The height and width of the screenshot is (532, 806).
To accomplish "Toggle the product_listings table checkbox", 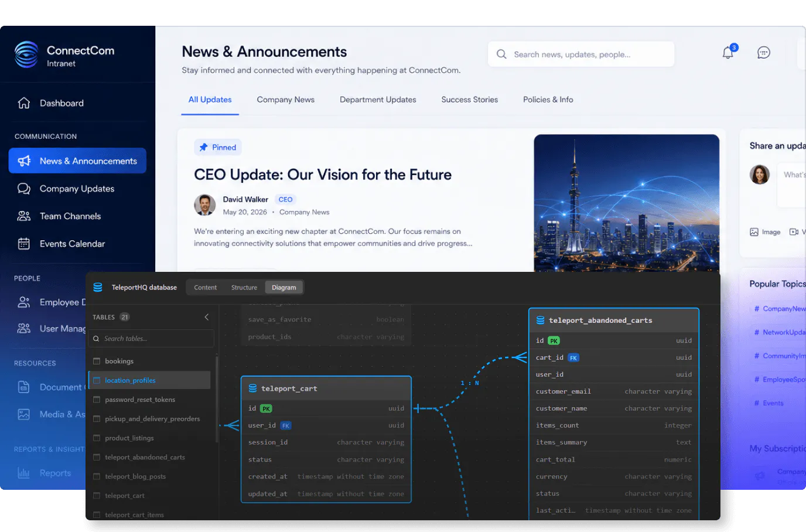I will [x=97, y=438].
